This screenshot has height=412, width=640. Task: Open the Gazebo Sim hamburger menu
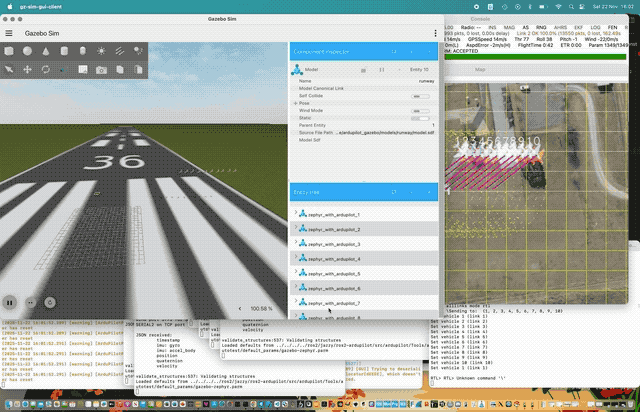10,34
